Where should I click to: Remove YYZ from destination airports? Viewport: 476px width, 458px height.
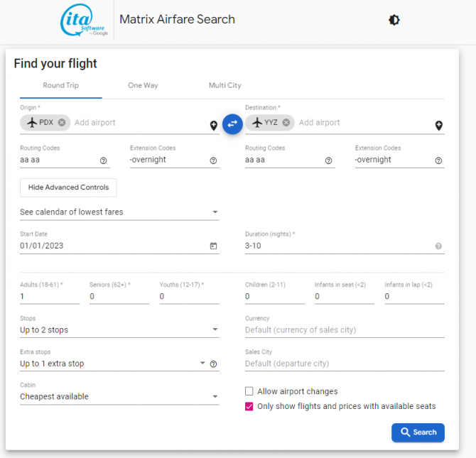click(286, 122)
